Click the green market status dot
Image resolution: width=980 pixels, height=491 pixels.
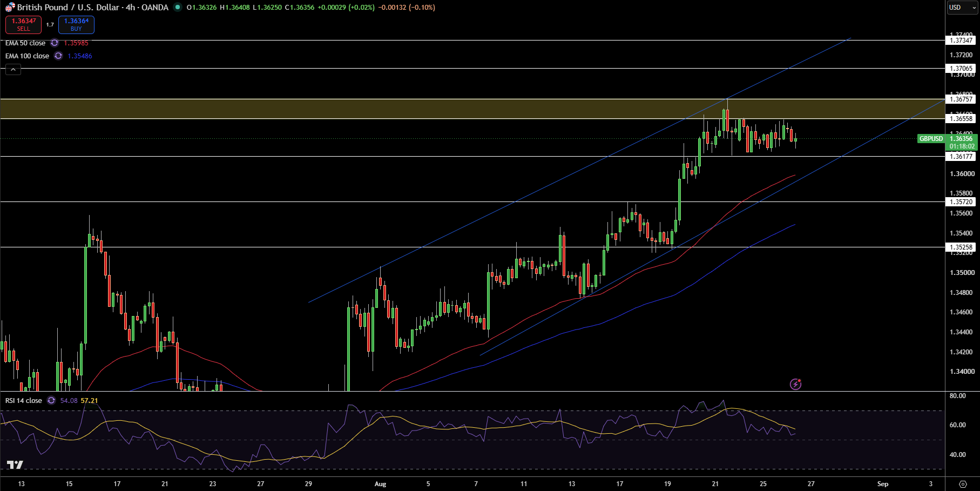click(x=178, y=8)
